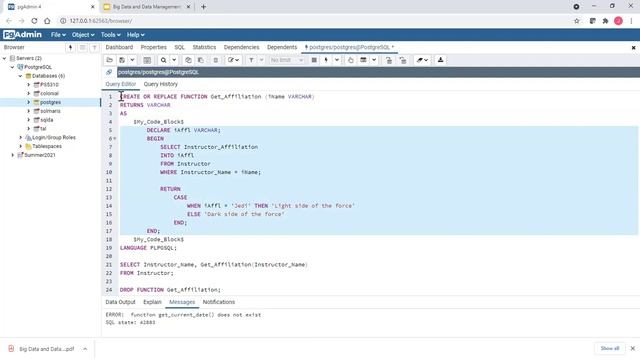Screen dimensions: 640x360
Task: Click the Save File toolbar icon
Action: [122, 60]
